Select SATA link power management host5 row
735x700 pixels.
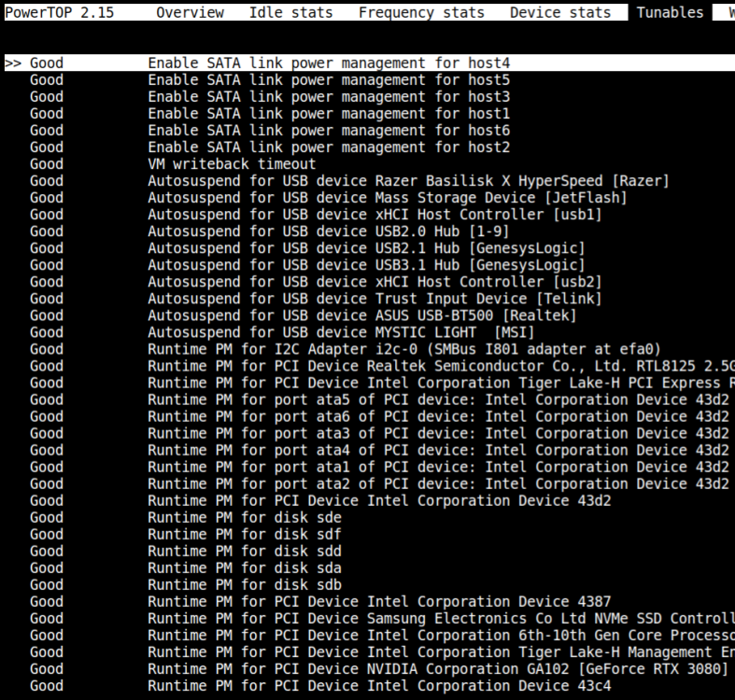point(270,79)
